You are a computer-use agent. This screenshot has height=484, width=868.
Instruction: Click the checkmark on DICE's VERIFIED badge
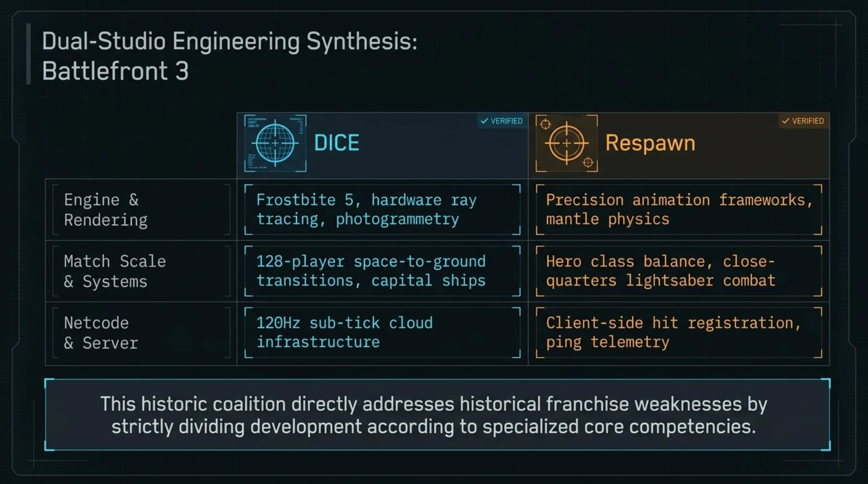coord(484,121)
